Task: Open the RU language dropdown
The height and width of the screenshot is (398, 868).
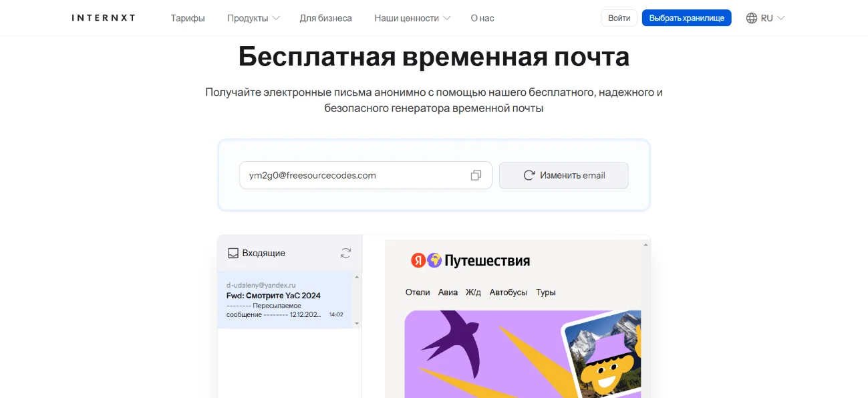Action: (x=773, y=18)
